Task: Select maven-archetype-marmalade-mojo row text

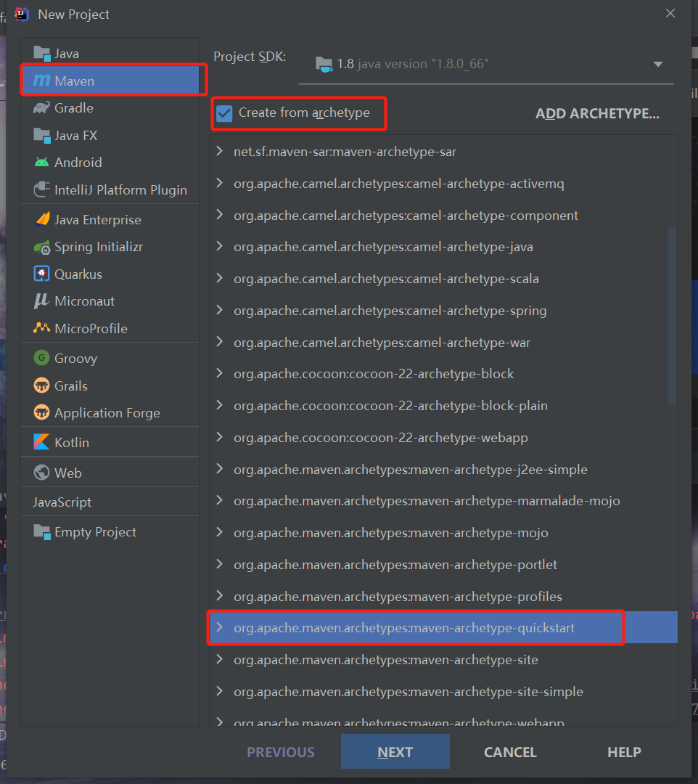Action: point(427,501)
